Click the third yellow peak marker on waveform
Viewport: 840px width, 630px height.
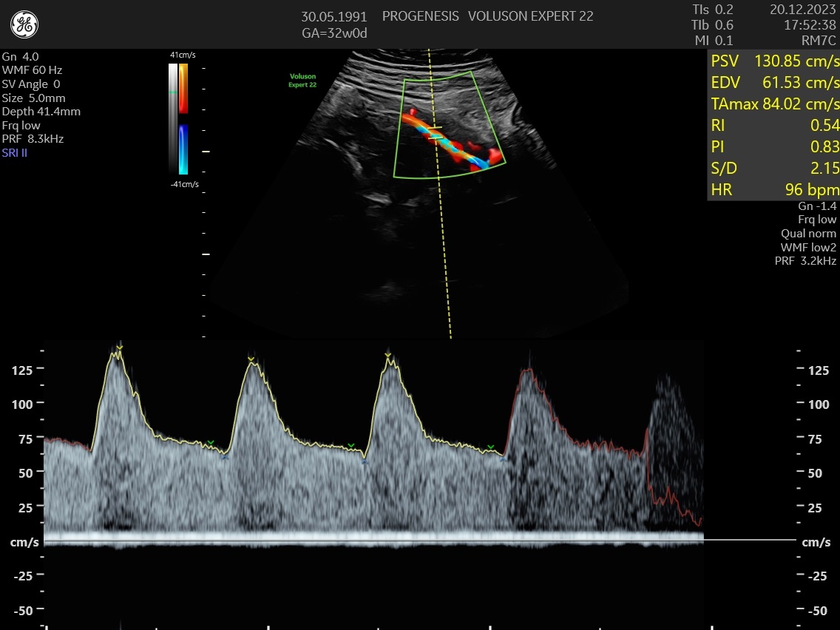[387, 356]
